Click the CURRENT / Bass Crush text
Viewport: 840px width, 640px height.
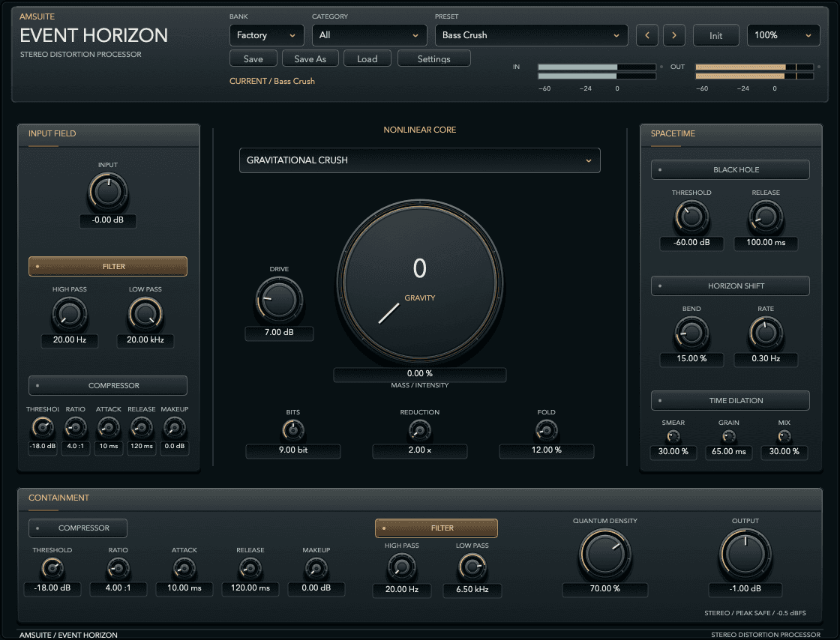272,82
